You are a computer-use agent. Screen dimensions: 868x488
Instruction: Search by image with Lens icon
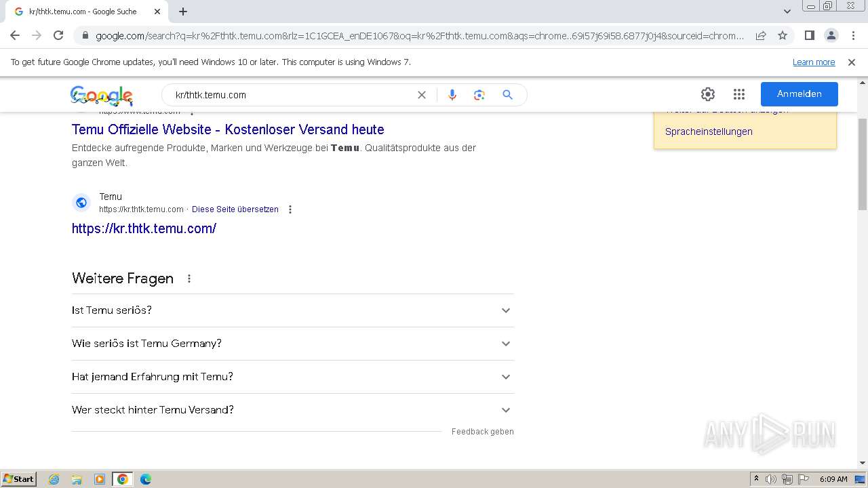(479, 95)
